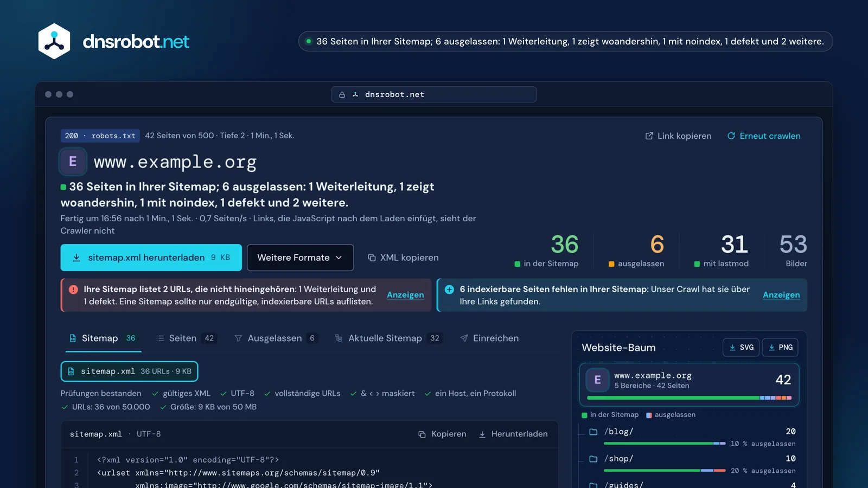Click the browser address bar dnsrobot.net
Screen dimensions: 868x488
coord(434,94)
